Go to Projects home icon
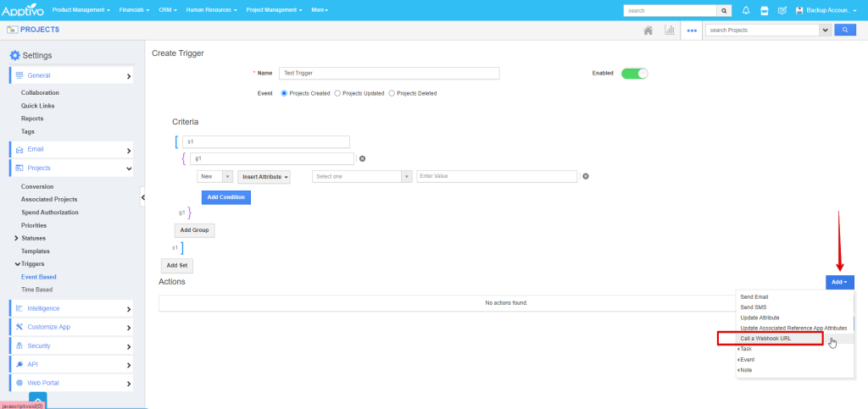Viewport: 868px width, 409px height. (648, 30)
